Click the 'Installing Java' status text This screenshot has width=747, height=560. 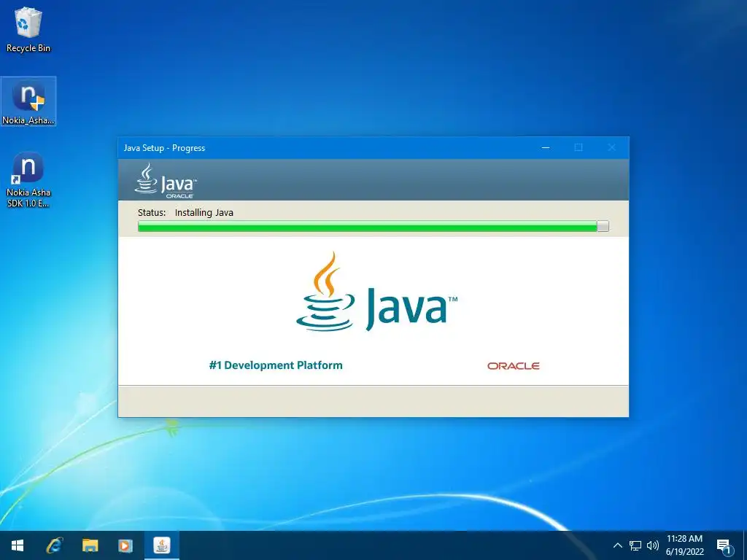click(204, 212)
